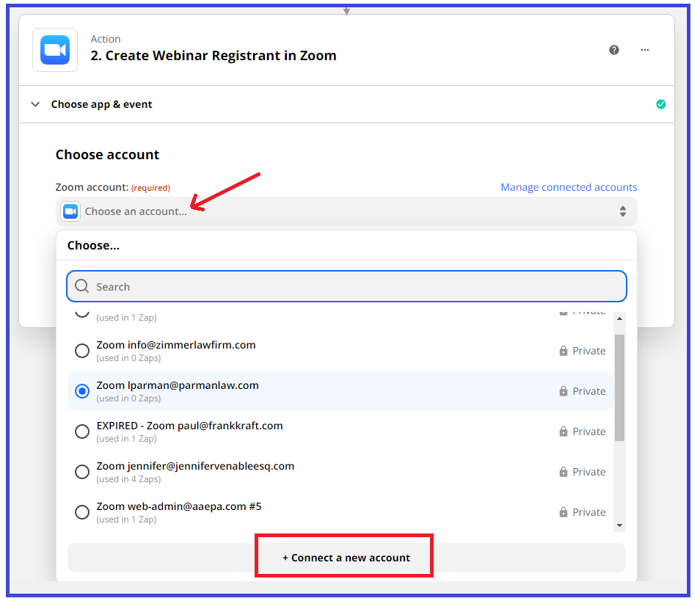Click the lock icon beside lparman@parmanlaw.com

[x=564, y=390]
